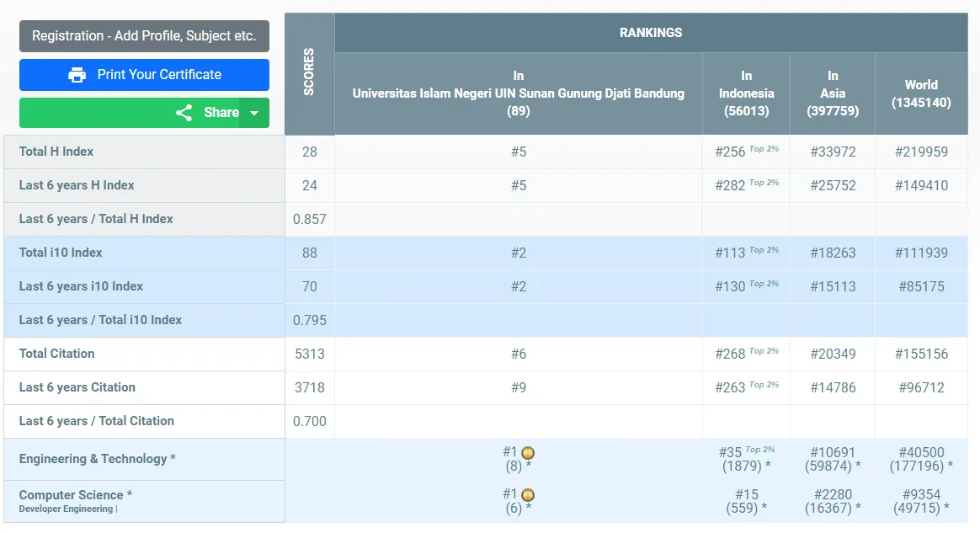Click the Total Citation row label
The width and height of the screenshot is (980, 533).
[x=57, y=354]
